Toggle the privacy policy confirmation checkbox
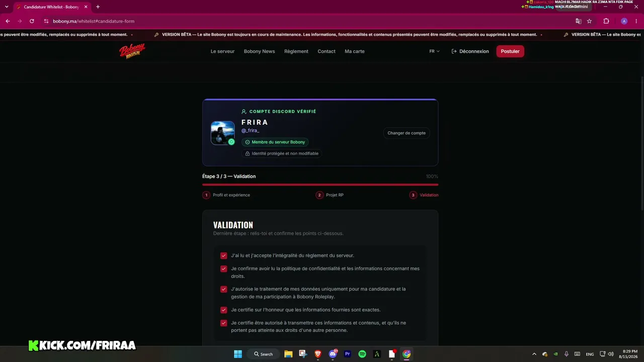644x362 pixels. point(224,268)
